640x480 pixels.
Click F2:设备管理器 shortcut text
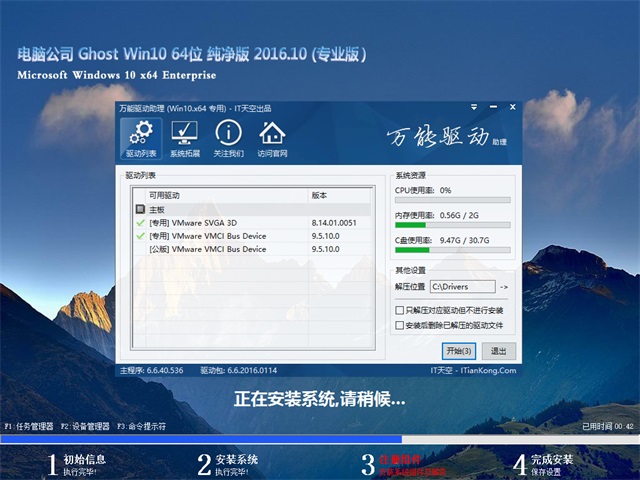click(85, 426)
